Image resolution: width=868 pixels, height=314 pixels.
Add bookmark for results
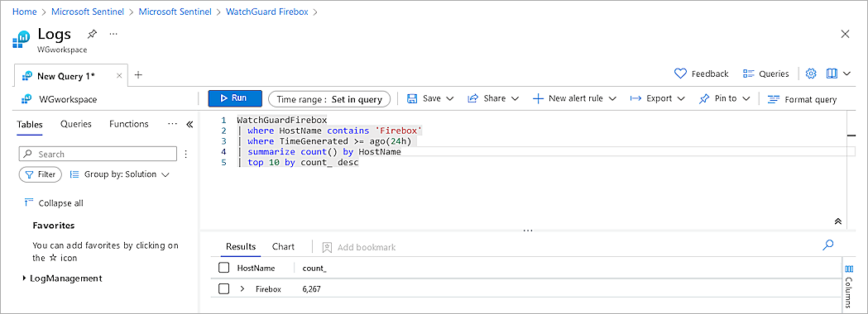tap(359, 247)
